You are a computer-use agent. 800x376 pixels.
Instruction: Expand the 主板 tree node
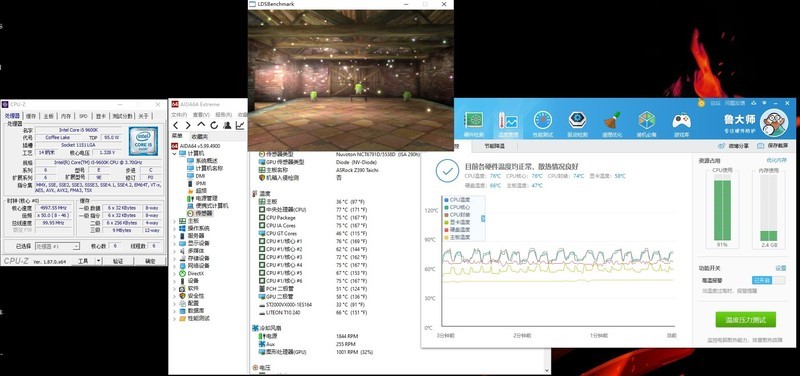(x=174, y=221)
